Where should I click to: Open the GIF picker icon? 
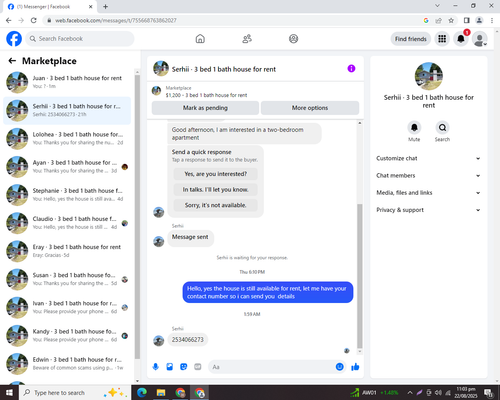click(198, 367)
